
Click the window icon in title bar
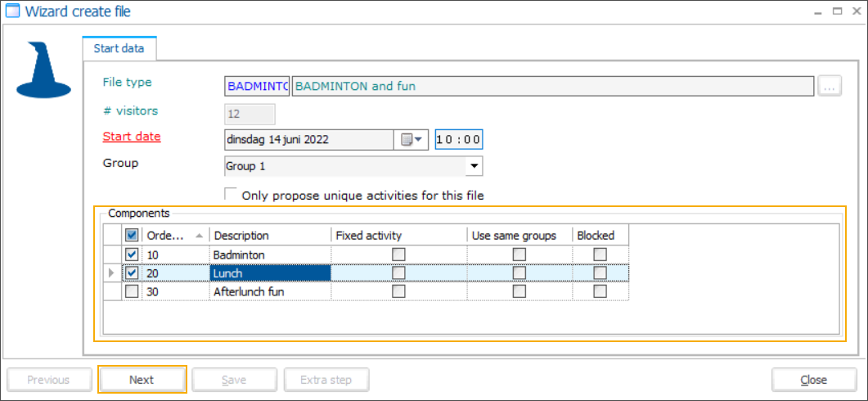point(11,11)
